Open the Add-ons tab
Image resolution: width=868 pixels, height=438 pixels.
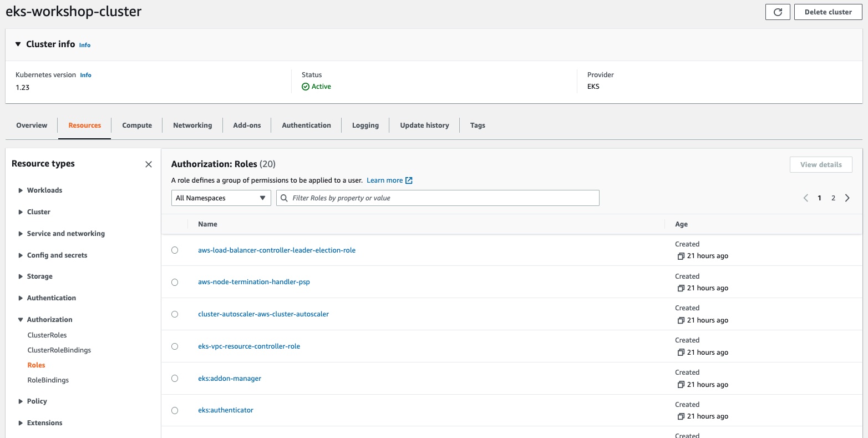(247, 125)
